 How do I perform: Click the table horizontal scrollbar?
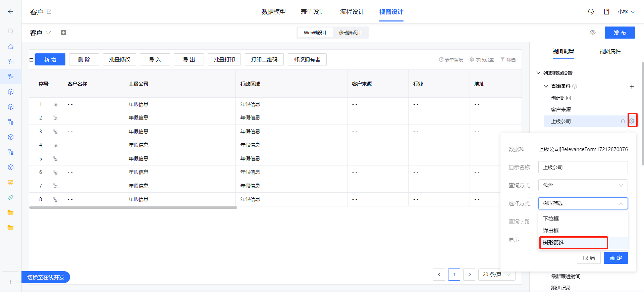pyautogui.click(x=133, y=207)
